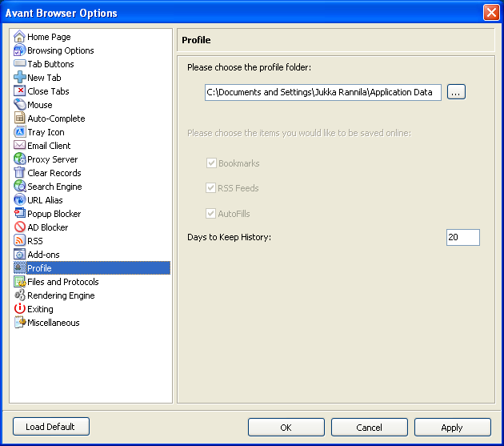Click the RSS feed icon
Image resolution: width=504 pixels, height=446 pixels.
pos(19,240)
